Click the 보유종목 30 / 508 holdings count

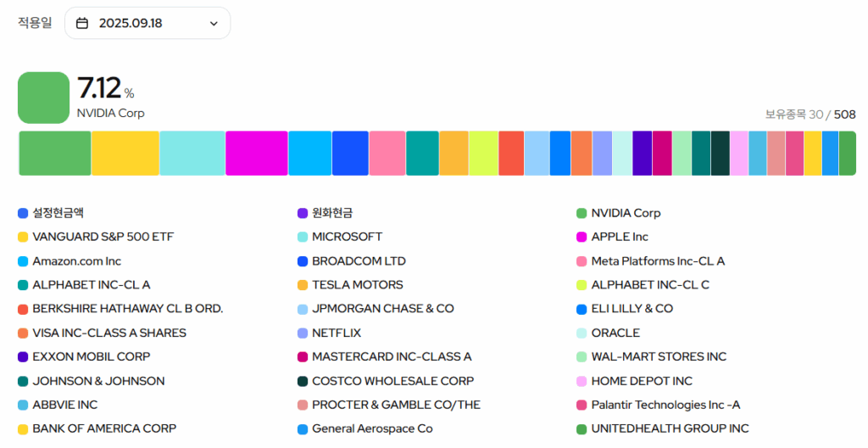810,115
